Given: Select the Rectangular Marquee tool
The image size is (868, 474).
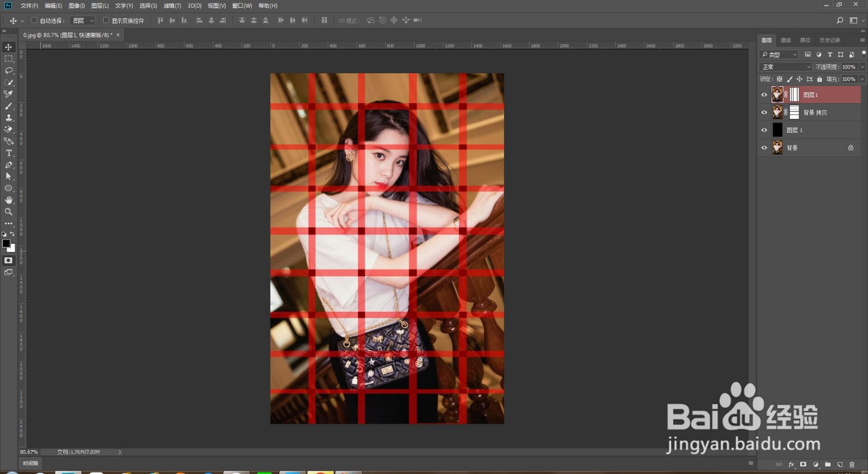Looking at the screenshot, I should 9,59.
